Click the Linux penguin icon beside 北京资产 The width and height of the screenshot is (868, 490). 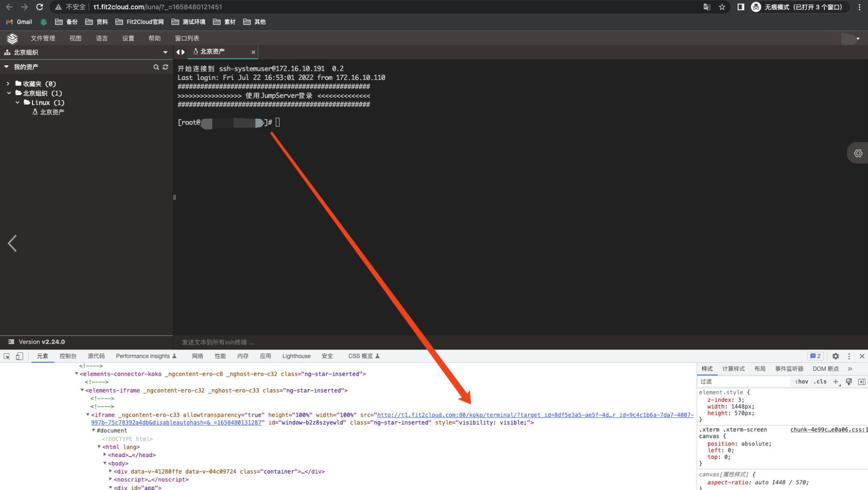point(34,111)
